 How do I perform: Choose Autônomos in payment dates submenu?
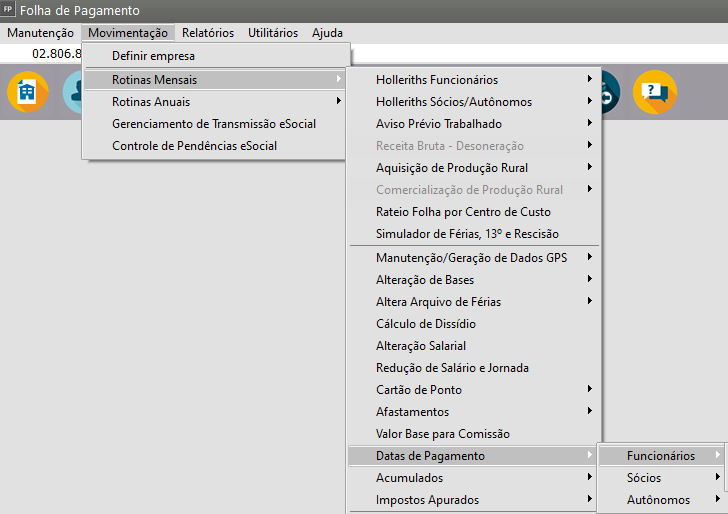click(x=658, y=500)
